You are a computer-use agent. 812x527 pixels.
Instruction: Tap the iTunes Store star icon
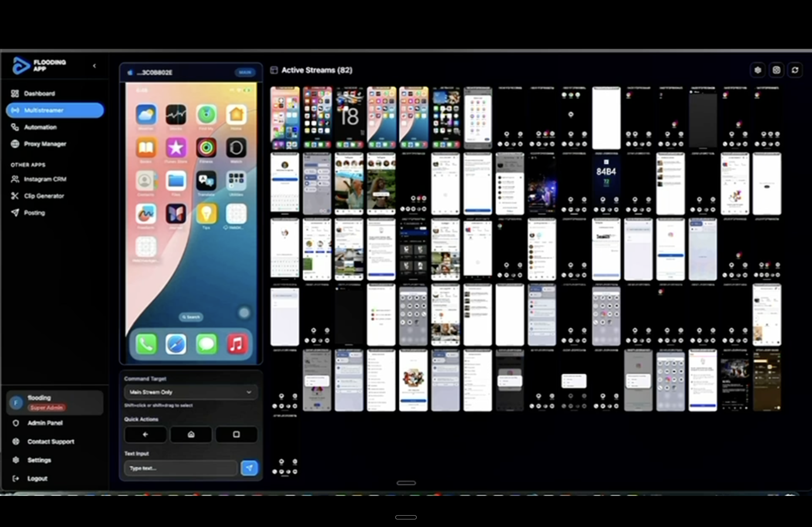tap(176, 147)
